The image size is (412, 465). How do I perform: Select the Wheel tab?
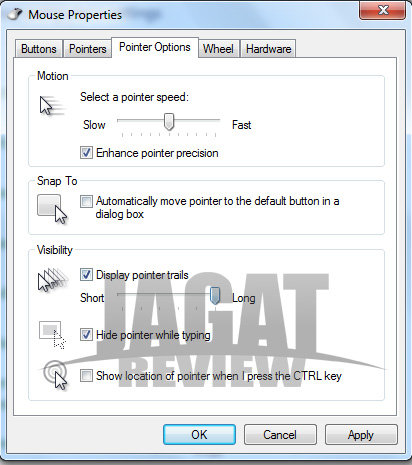pyautogui.click(x=218, y=49)
